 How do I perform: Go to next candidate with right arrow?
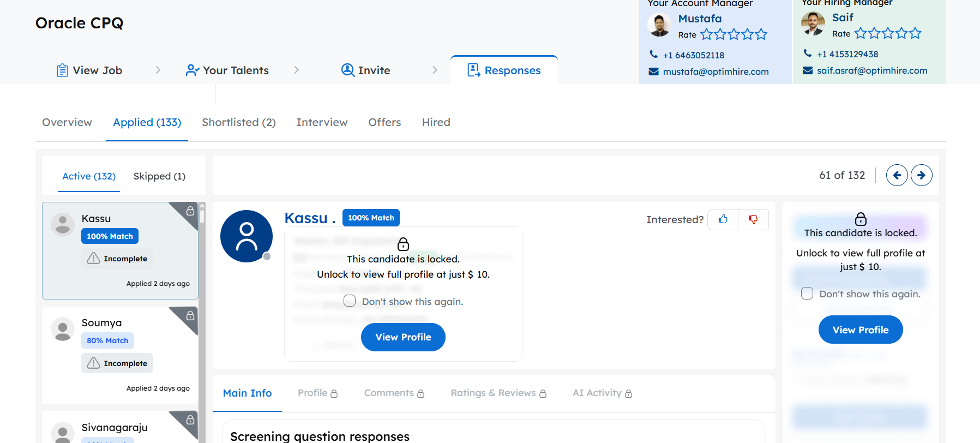[x=921, y=175]
